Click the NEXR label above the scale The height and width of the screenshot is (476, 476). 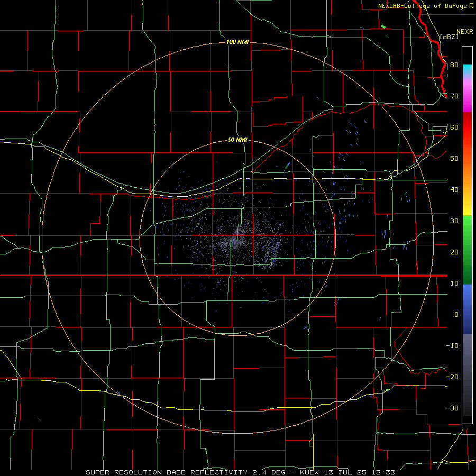pyautogui.click(x=465, y=32)
